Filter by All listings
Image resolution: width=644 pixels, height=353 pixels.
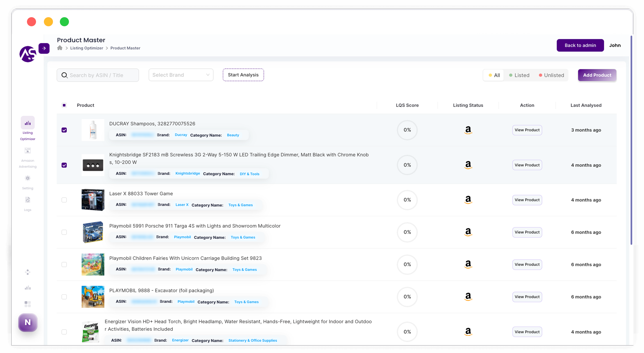[494, 75]
